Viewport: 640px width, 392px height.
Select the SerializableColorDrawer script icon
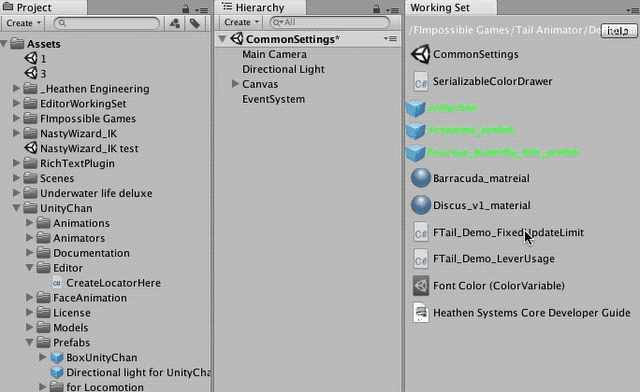pos(420,81)
